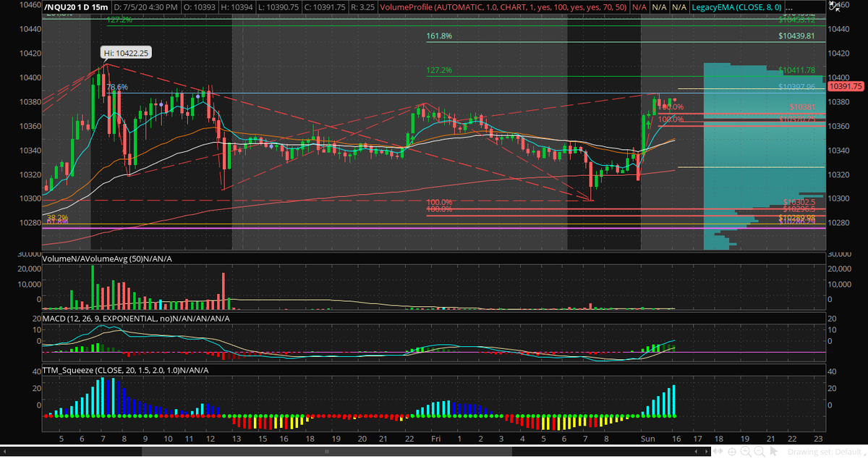Click the TTM_Squeeze (CLOSE, 20, 1.5, 2.0, 1.0) title
Viewport: 868px width, 459px height.
coord(126,370)
